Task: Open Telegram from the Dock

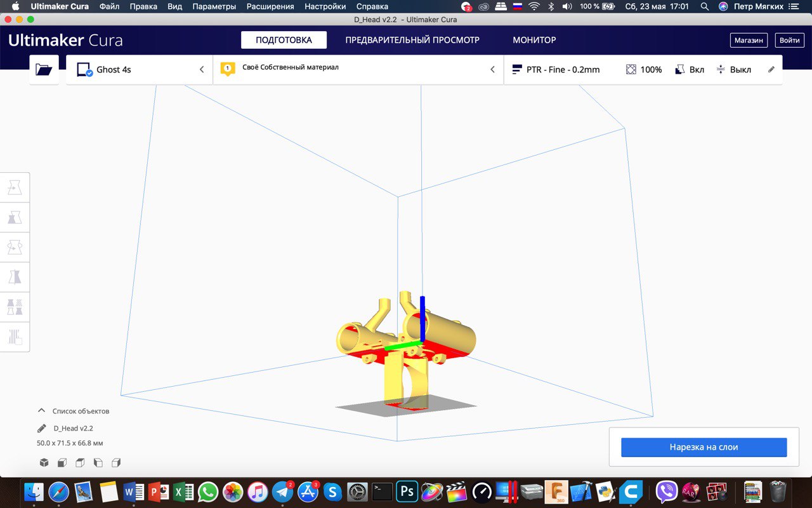Action: click(x=283, y=491)
